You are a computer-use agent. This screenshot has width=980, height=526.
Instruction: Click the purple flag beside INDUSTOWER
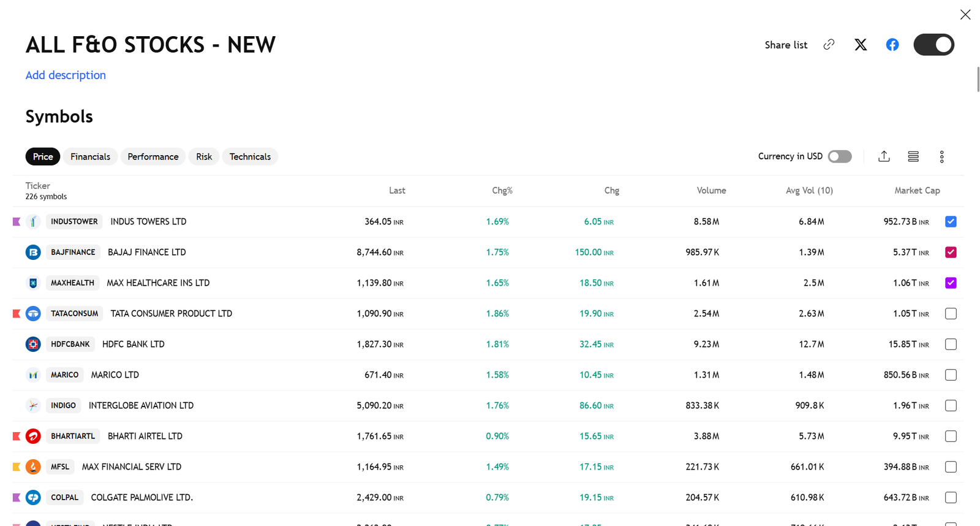point(17,221)
